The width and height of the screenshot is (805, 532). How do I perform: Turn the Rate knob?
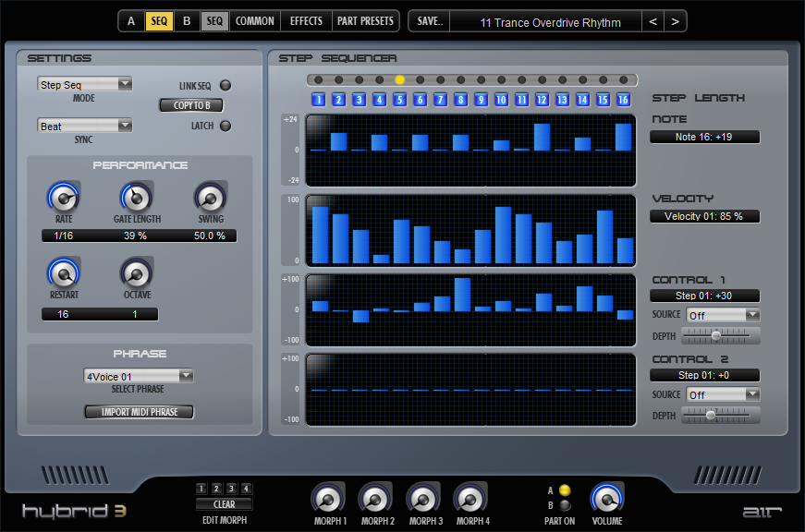[64, 198]
